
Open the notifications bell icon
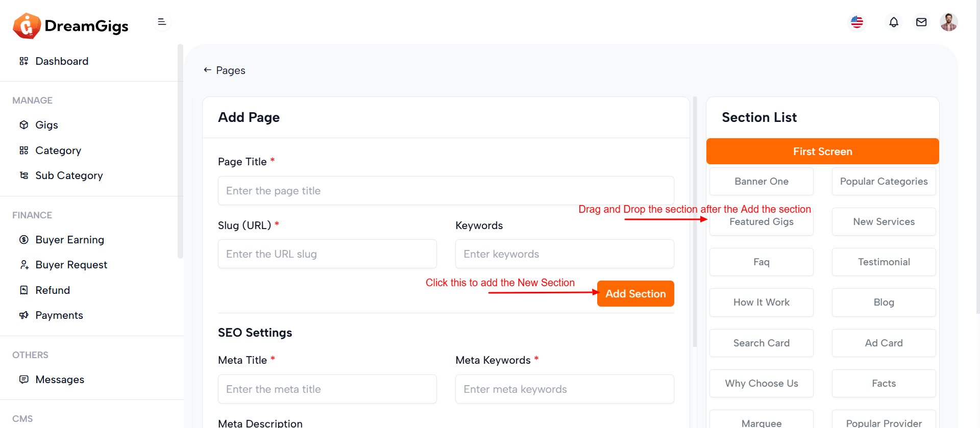[x=894, y=22]
